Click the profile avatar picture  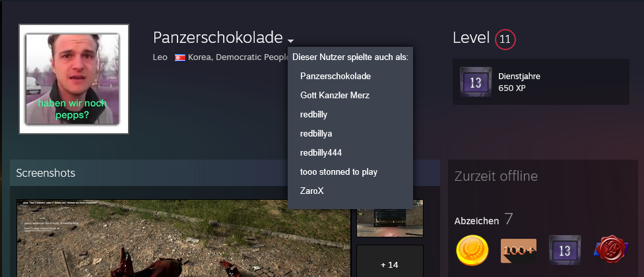coord(74,78)
